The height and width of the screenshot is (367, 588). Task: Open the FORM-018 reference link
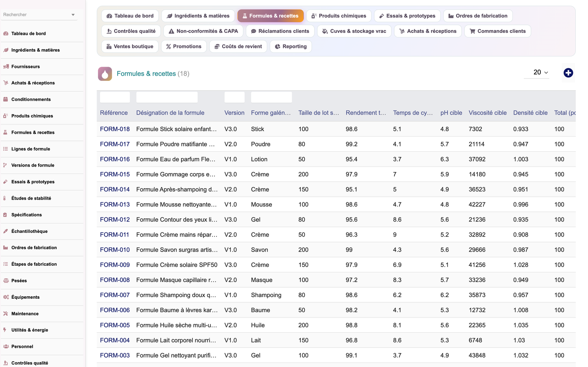(115, 129)
